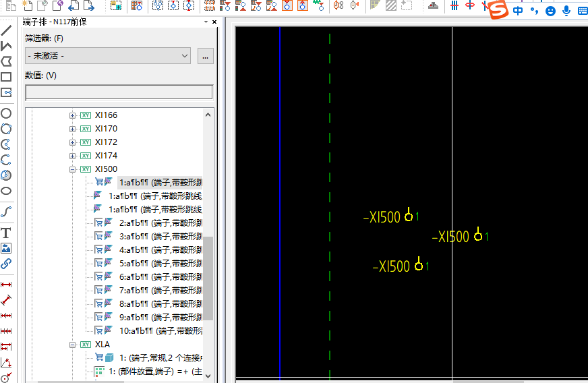Click the Hyperlink tool icon
This screenshot has width=588, height=383.
point(6,264)
